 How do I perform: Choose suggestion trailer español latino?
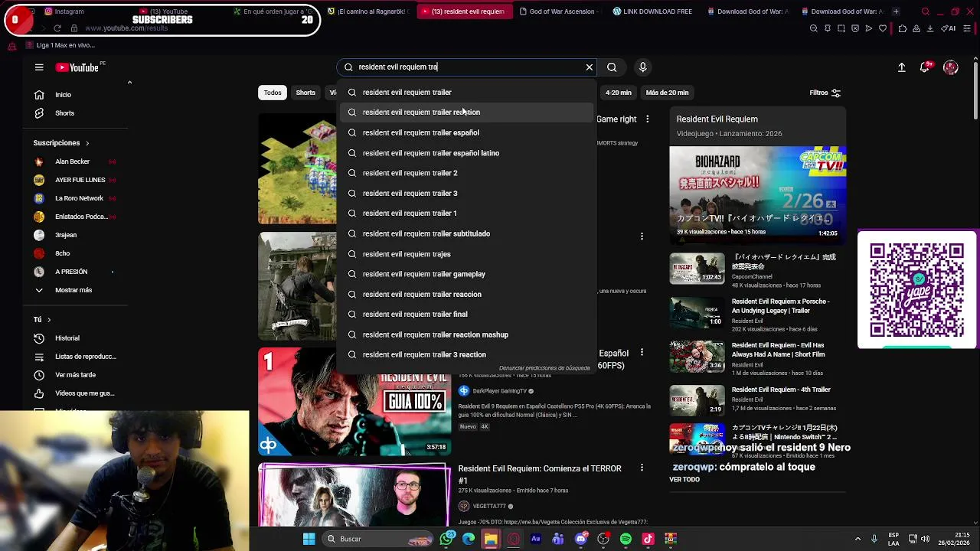click(467, 153)
